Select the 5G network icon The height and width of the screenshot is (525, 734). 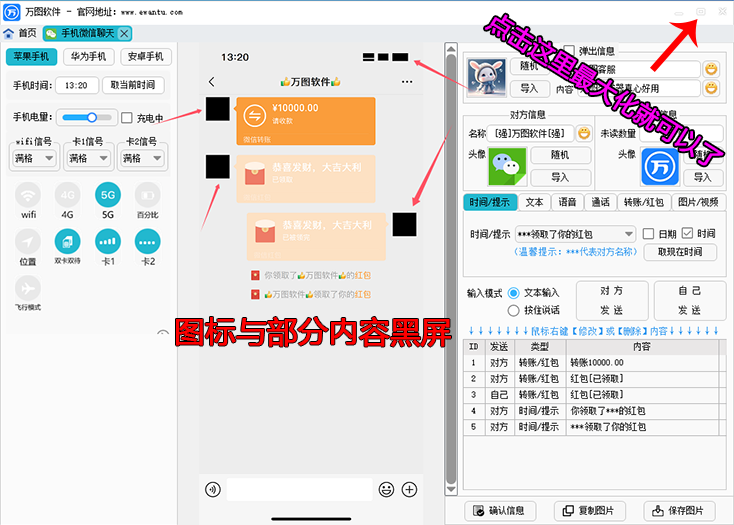pyautogui.click(x=108, y=195)
